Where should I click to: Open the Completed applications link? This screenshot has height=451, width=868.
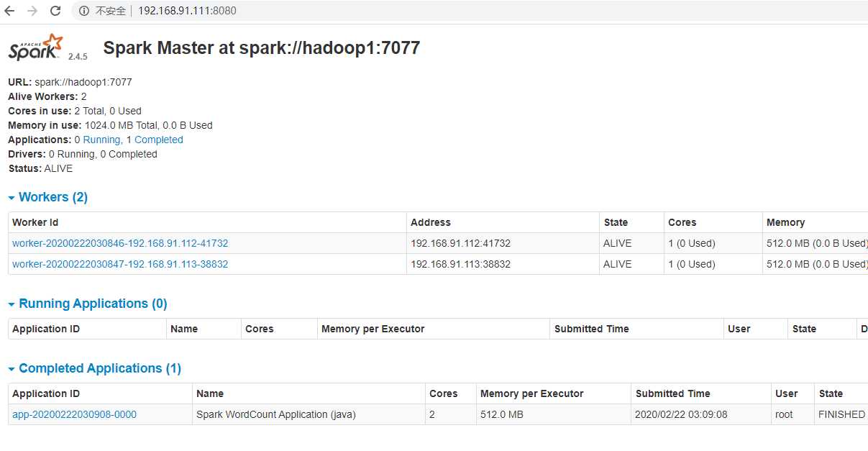point(158,140)
